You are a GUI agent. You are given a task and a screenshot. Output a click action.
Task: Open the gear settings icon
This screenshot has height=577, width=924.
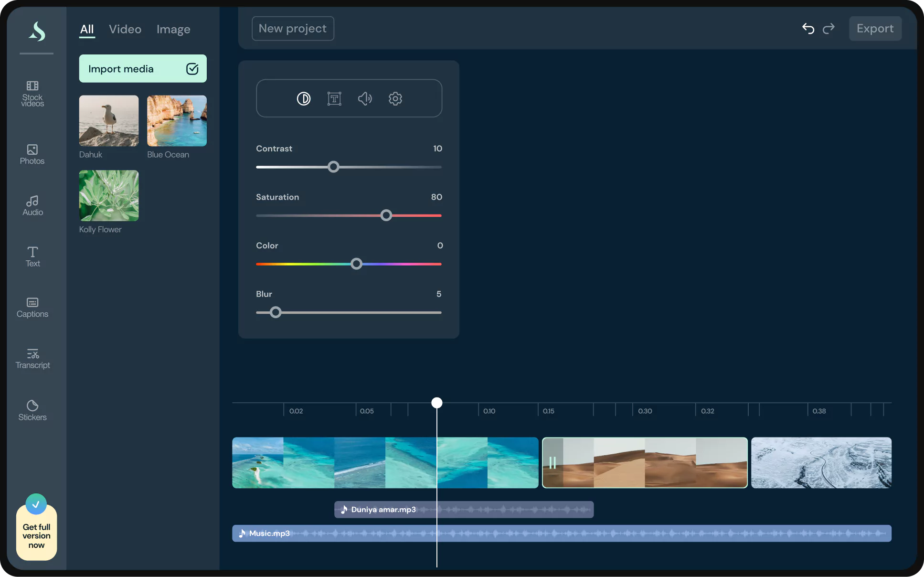point(395,98)
